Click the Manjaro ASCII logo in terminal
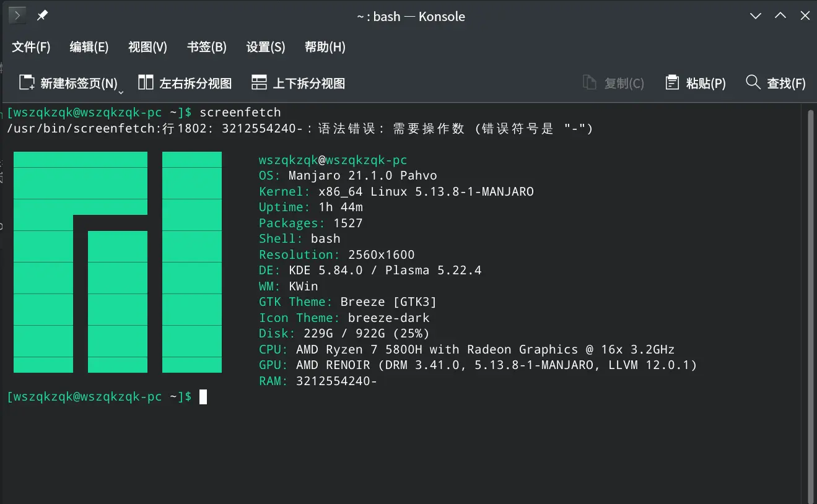 coord(118,262)
